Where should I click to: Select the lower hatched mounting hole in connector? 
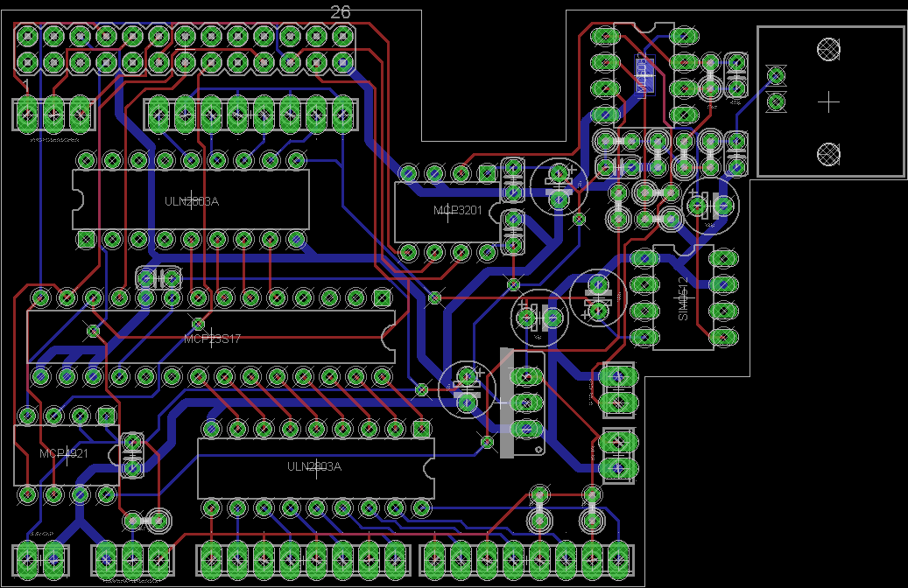[828, 154]
